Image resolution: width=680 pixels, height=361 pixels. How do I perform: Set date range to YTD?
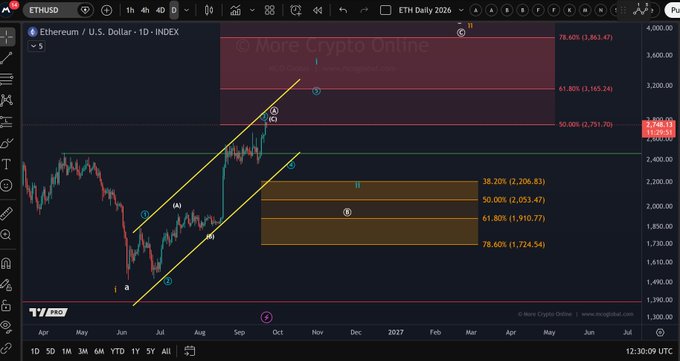click(x=117, y=351)
